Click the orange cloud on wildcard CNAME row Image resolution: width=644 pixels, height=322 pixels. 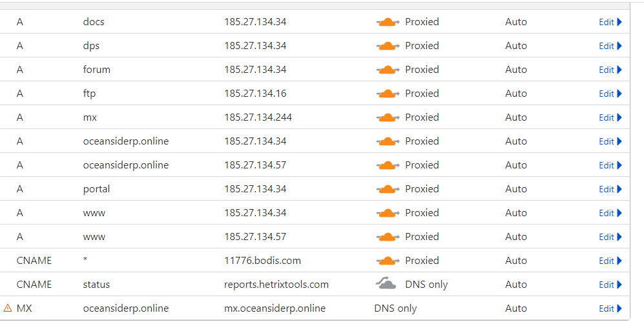point(388,261)
